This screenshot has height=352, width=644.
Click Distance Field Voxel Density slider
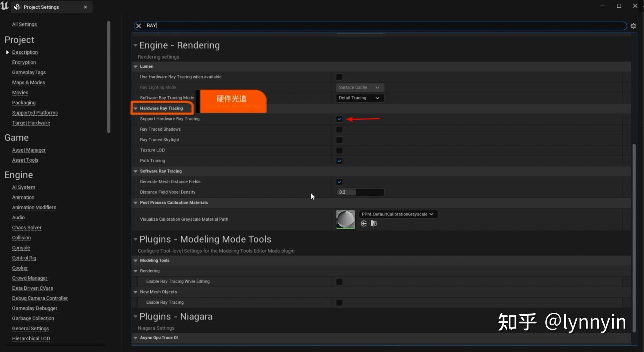tap(360, 192)
